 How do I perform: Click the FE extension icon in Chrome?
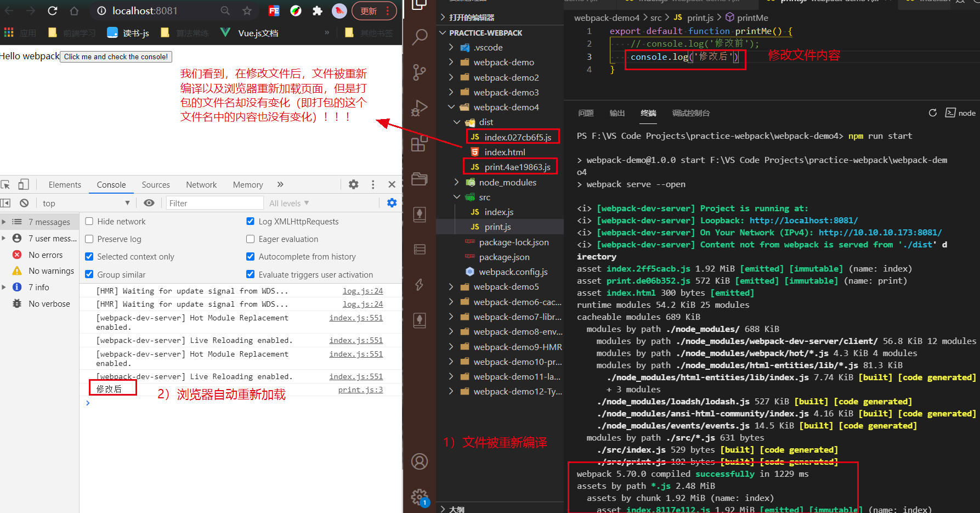(x=274, y=10)
